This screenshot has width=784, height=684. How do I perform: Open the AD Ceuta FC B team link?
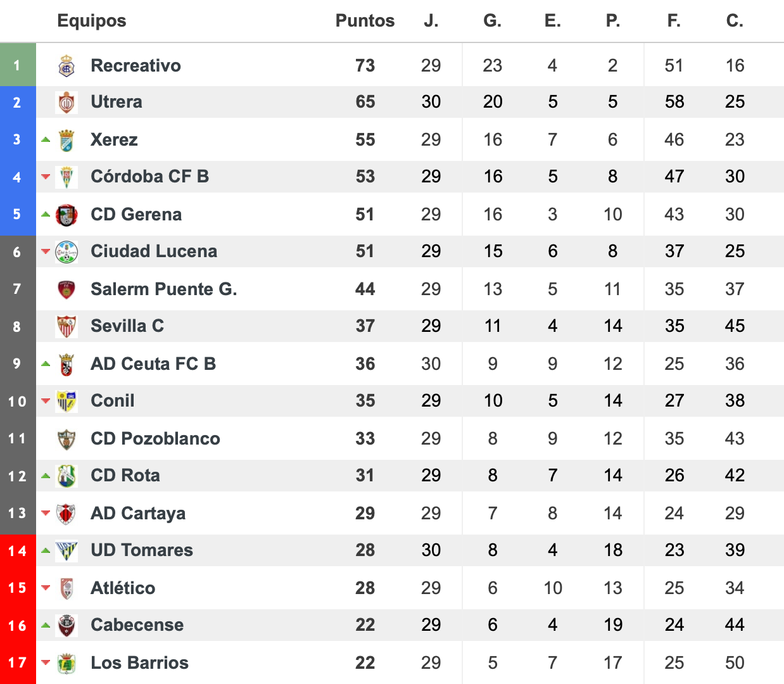pos(153,364)
